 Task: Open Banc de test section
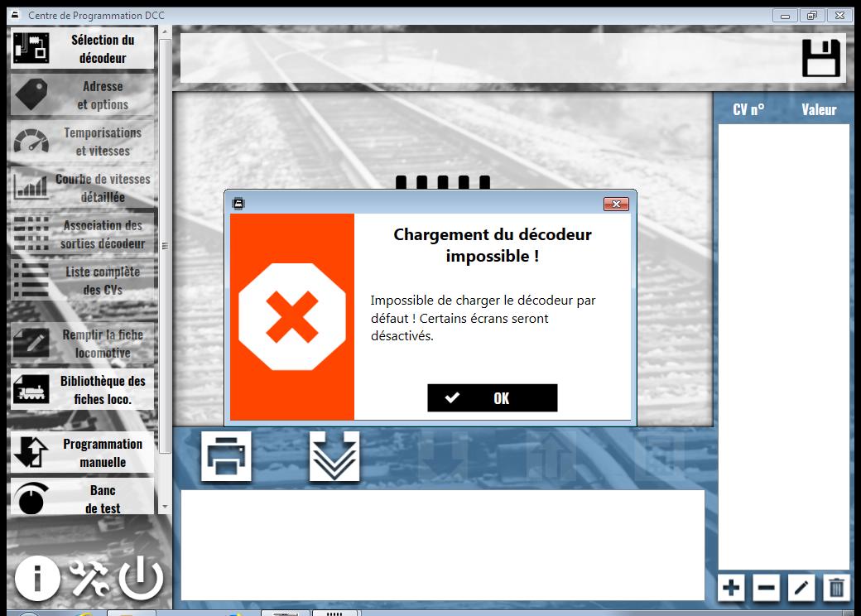click(82, 498)
